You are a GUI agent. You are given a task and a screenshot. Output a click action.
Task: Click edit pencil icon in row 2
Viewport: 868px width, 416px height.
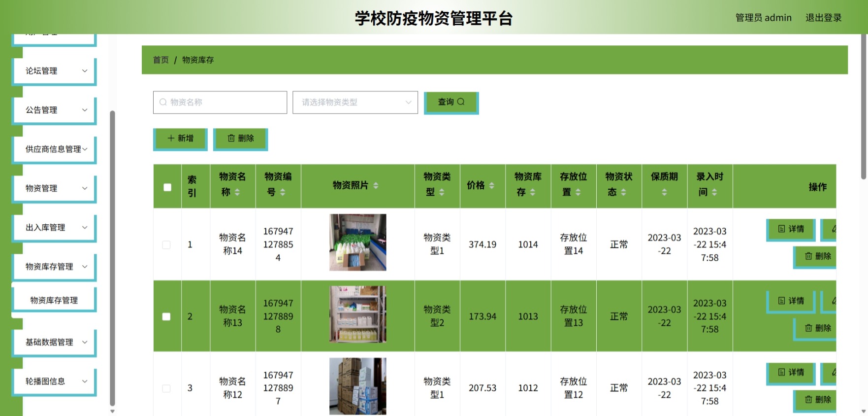834,301
